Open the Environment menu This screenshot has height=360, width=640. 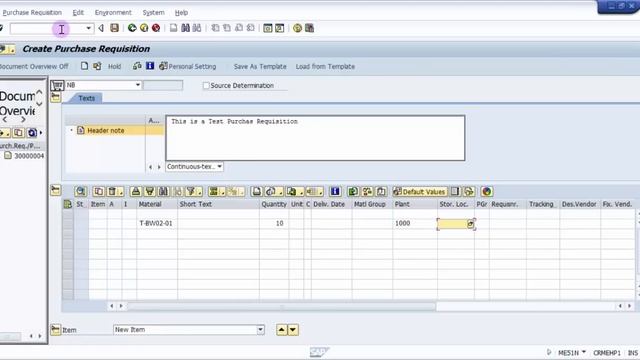(113, 13)
